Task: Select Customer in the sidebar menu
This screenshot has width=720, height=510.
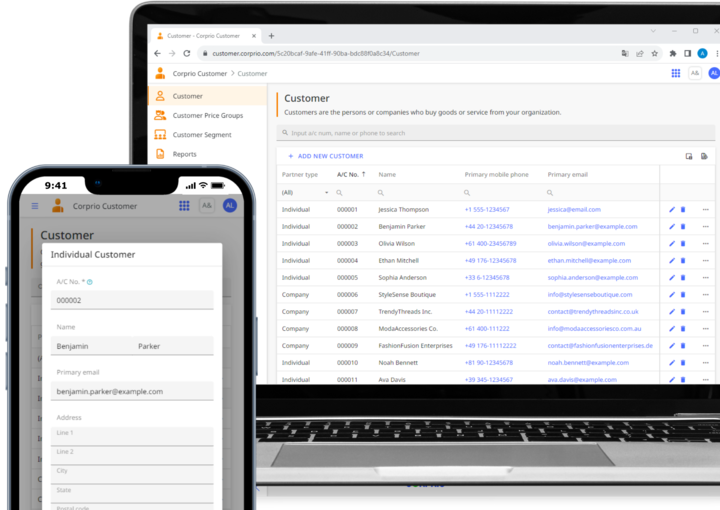Action: tap(208, 96)
